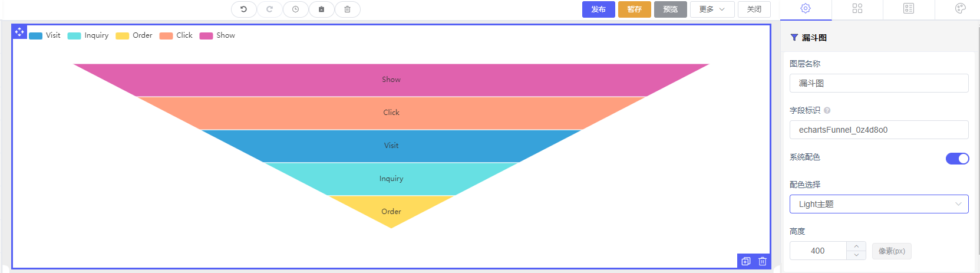
Task: Increase the 高度 value with the up arrow
Action: click(856, 246)
